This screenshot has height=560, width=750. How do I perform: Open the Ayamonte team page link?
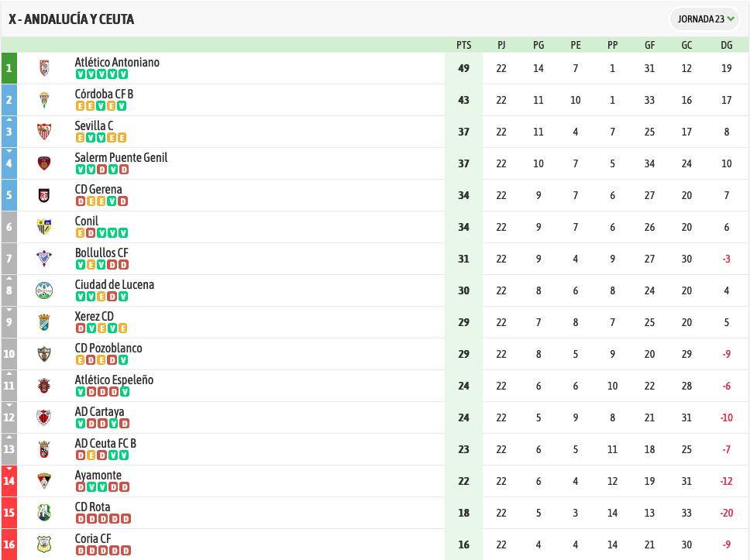[98, 475]
